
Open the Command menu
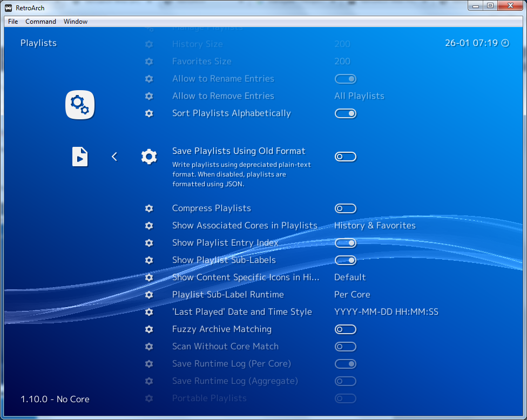pos(40,22)
